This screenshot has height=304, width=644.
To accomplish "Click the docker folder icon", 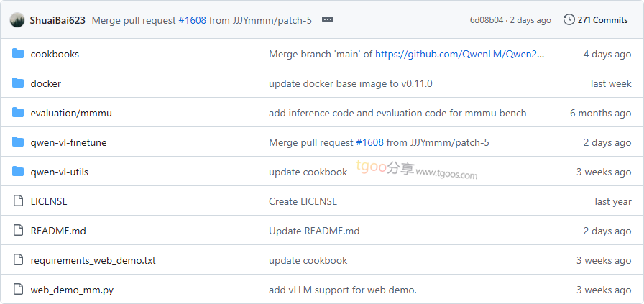I will pos(18,83).
